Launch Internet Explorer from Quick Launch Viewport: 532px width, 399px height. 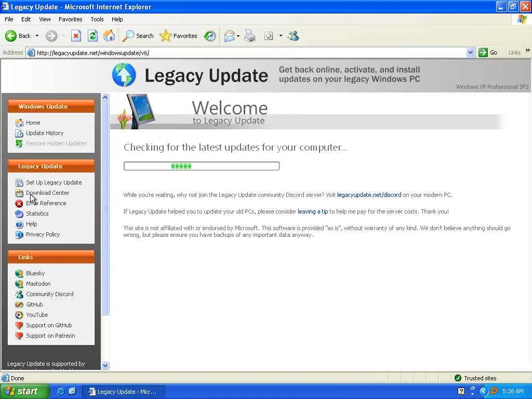[60, 391]
